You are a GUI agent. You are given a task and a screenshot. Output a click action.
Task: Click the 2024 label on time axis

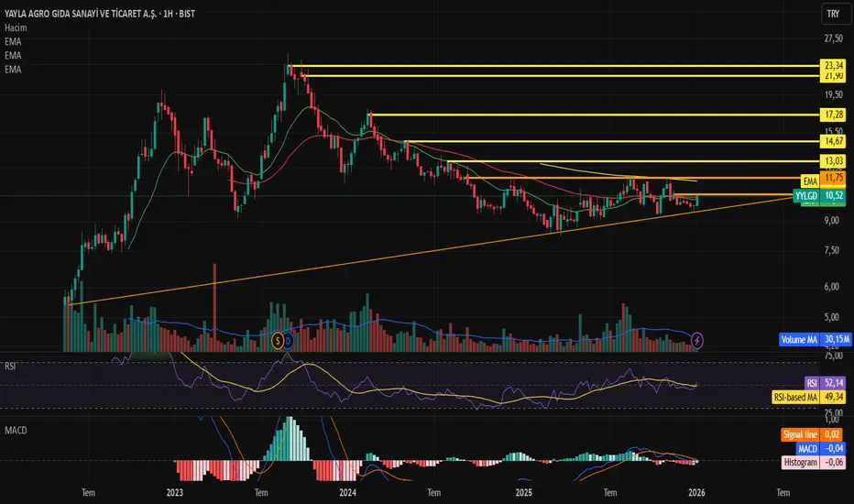tap(347, 493)
